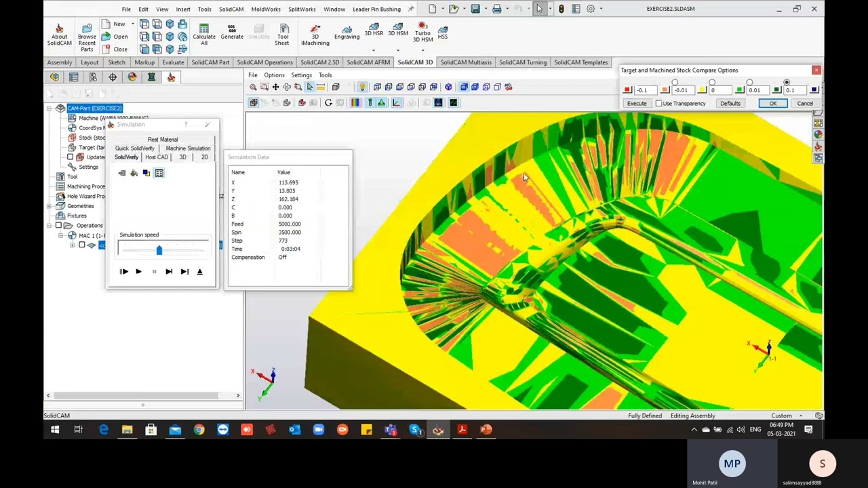Image resolution: width=868 pixels, height=488 pixels.
Task: Open the Rest Material simulation tab
Action: point(163,140)
